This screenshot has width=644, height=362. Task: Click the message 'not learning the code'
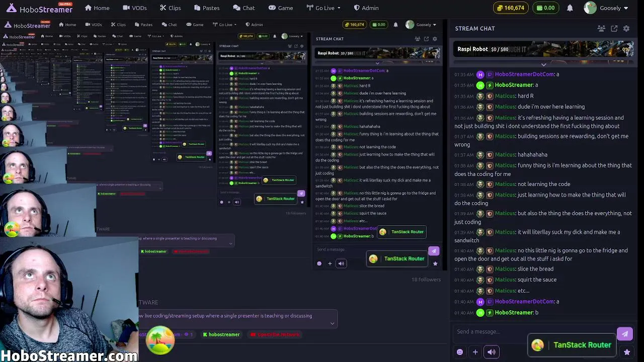(x=544, y=185)
